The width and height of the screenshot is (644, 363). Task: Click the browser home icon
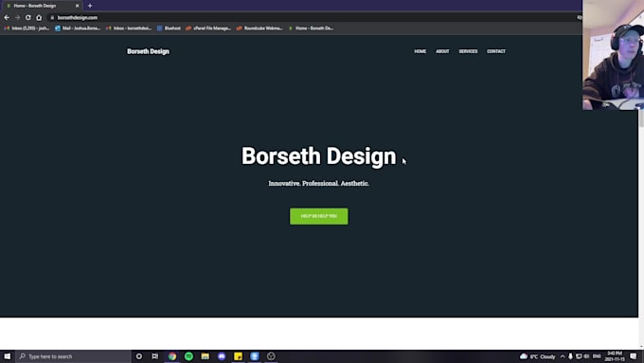click(x=39, y=18)
